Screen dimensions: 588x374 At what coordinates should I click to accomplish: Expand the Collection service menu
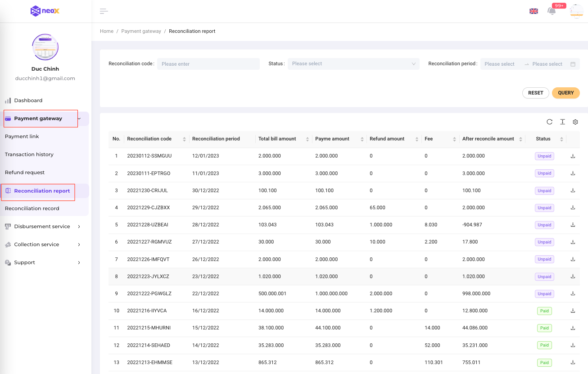pyautogui.click(x=36, y=244)
